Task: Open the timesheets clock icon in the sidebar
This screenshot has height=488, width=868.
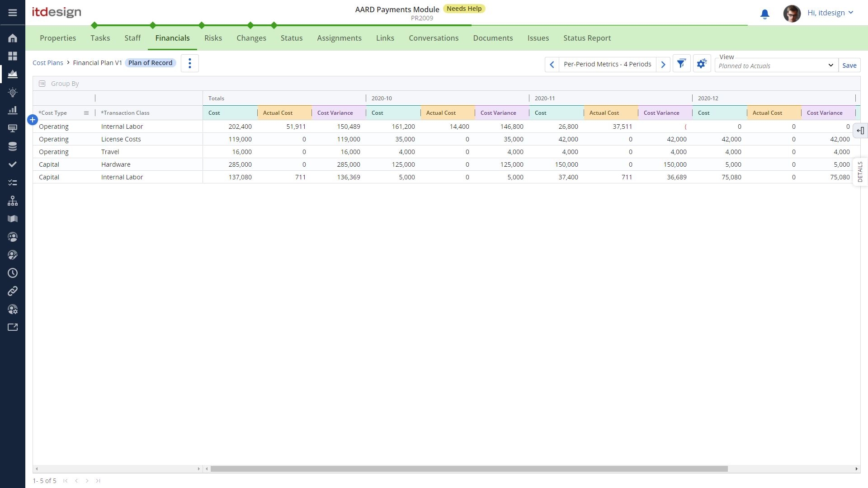Action: (13, 273)
